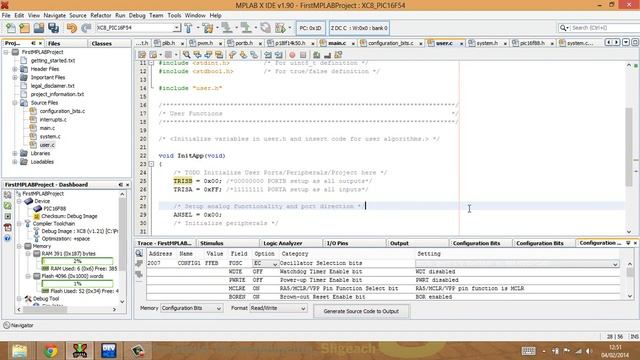Viewport: 640px width, 360px height.
Task: Select PIC16F88 device in Dashboard
Action: (55, 209)
